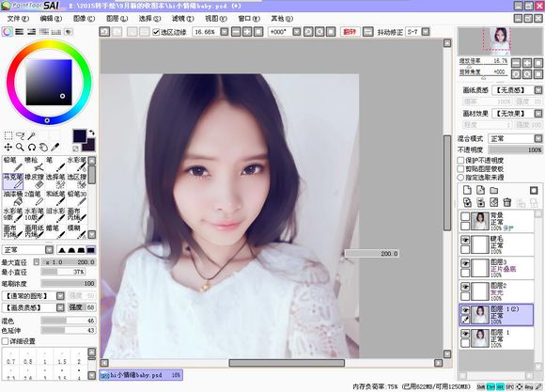Choose the 模糊 blur brush
545x392 pixels.
tap(76, 231)
